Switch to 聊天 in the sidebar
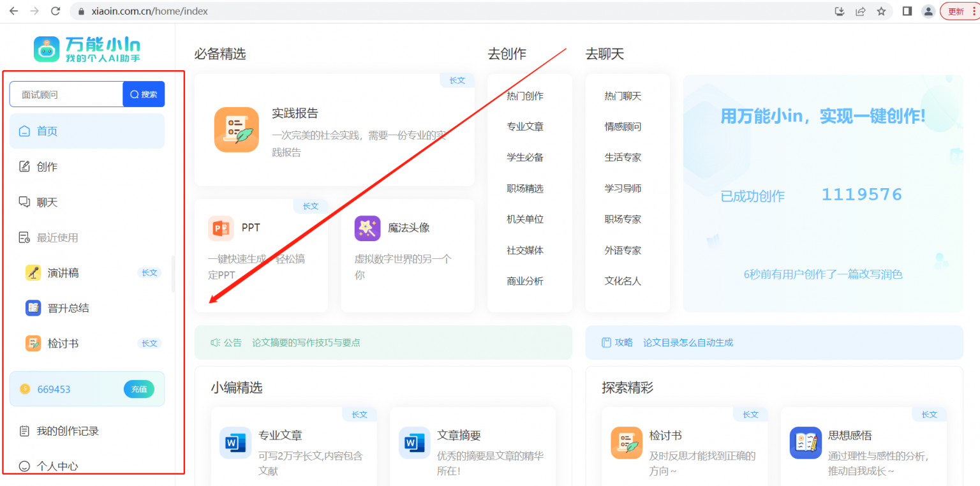This screenshot has height=486, width=980. 47,203
